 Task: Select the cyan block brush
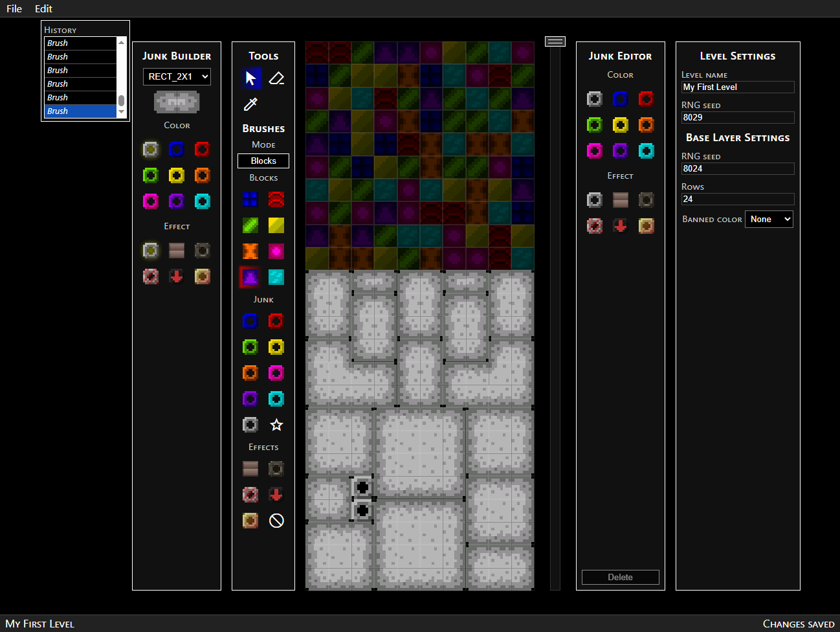pos(276,277)
